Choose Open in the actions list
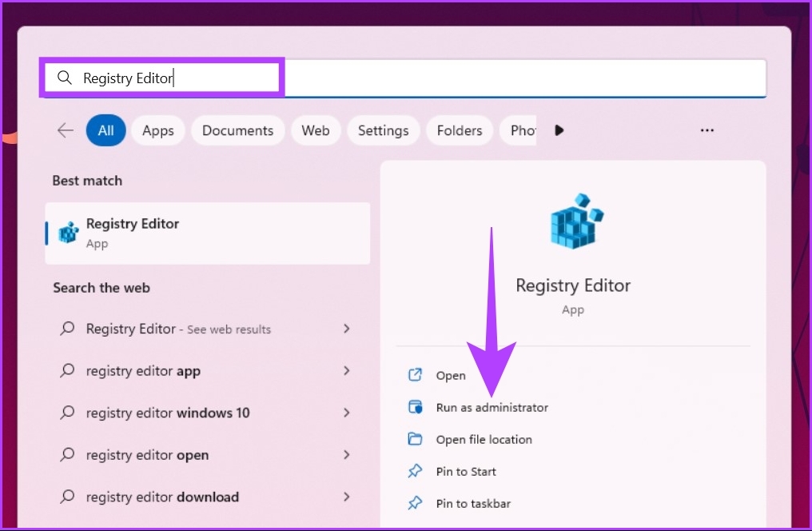Viewport: 812px width, 531px height. (x=451, y=375)
